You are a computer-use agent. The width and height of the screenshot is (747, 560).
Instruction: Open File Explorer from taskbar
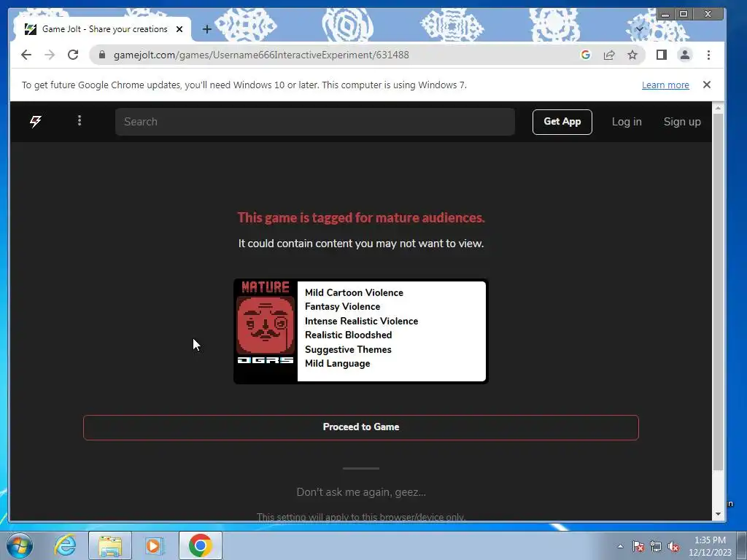(110, 545)
